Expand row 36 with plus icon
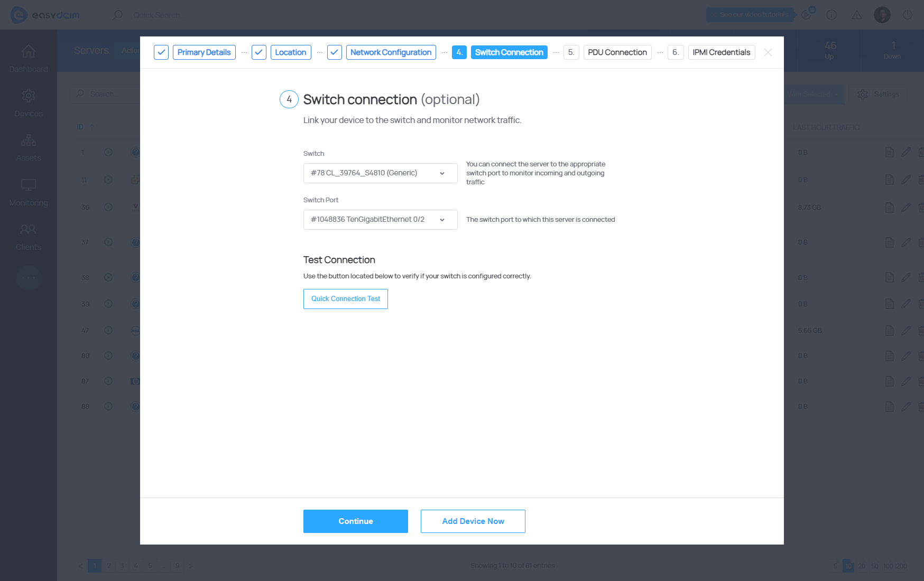 [x=108, y=207]
